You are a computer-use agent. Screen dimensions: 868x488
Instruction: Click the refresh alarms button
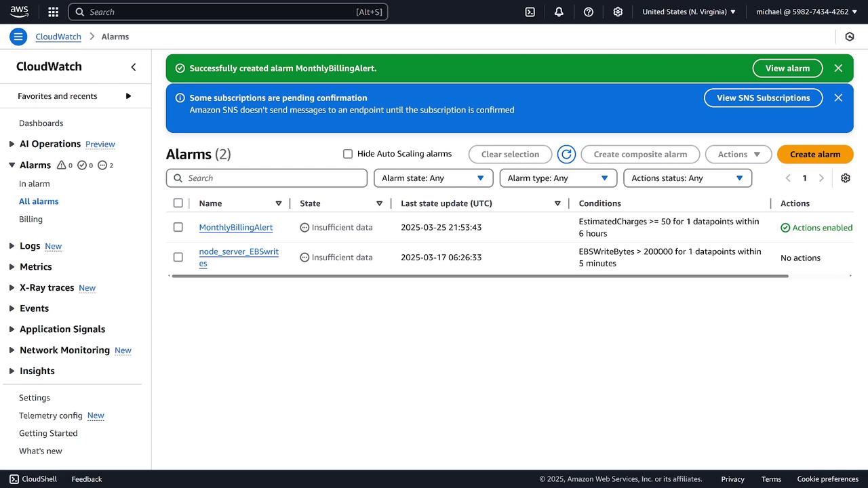click(566, 155)
